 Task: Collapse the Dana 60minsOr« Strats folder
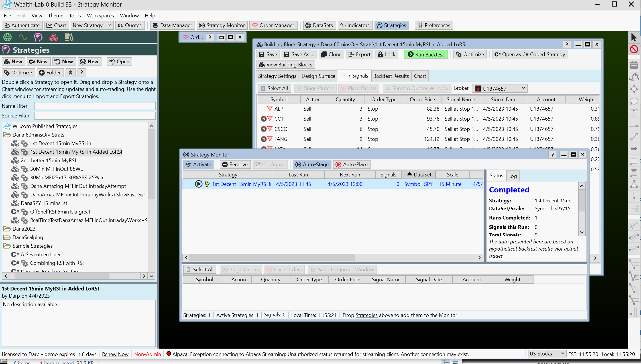(7, 135)
